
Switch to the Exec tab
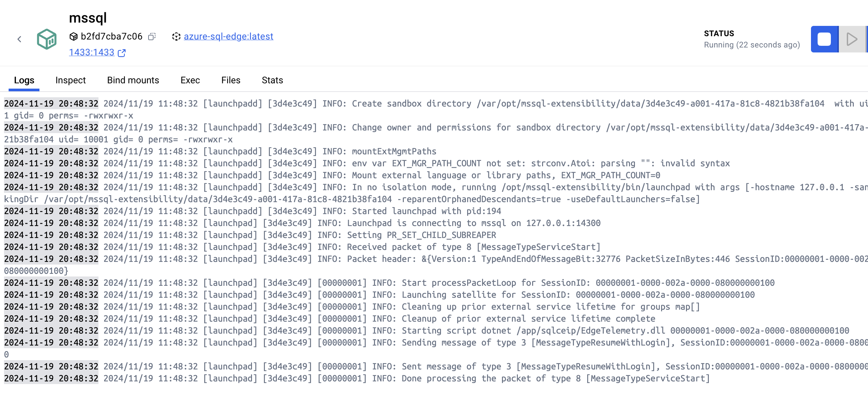[x=190, y=80]
